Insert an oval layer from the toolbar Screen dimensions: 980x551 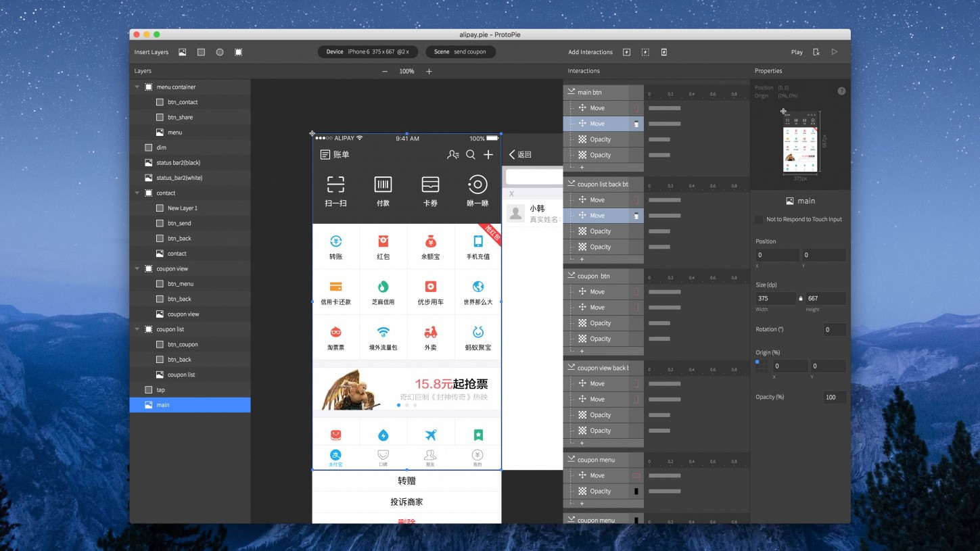tap(220, 52)
